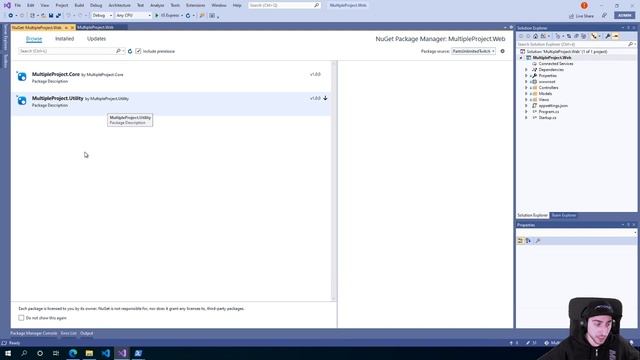
Task: Open the Package source dropdown
Action: tap(473, 51)
